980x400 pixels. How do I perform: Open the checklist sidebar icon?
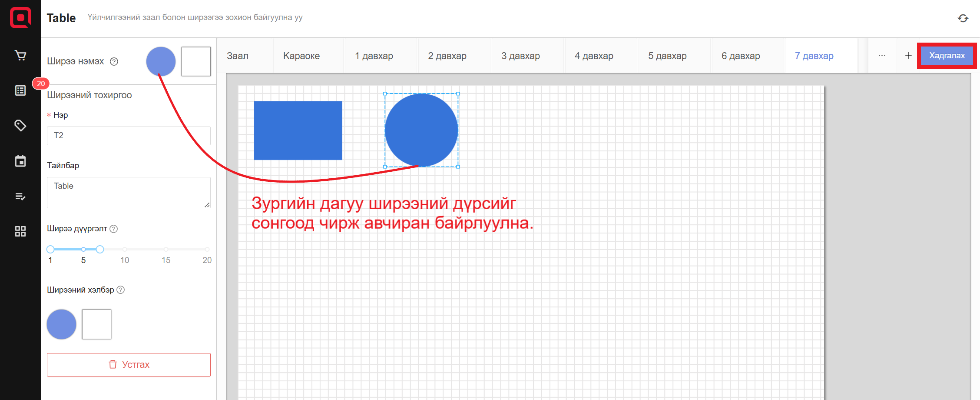20,197
